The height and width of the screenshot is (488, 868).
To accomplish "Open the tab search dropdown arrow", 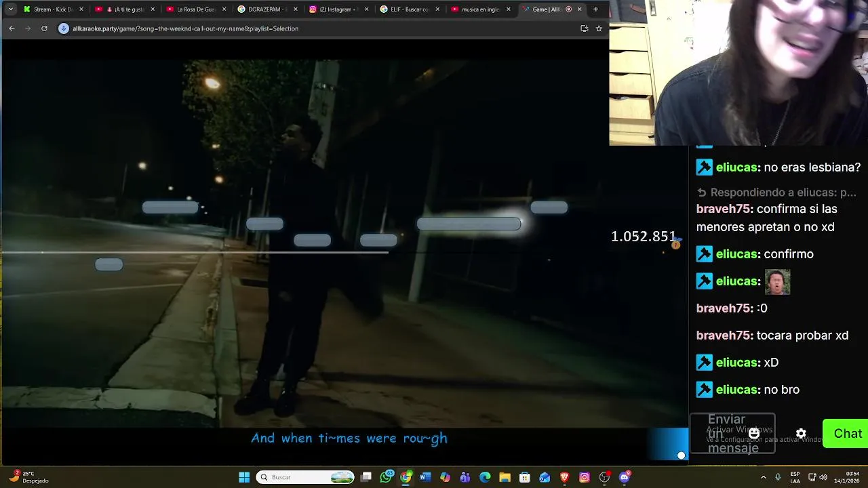I will (x=9, y=9).
